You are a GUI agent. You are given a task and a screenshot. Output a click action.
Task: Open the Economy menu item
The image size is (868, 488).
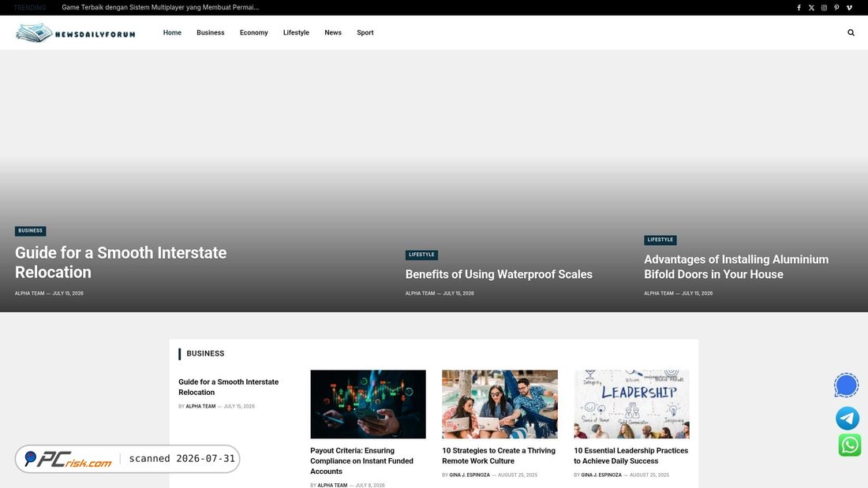click(253, 32)
